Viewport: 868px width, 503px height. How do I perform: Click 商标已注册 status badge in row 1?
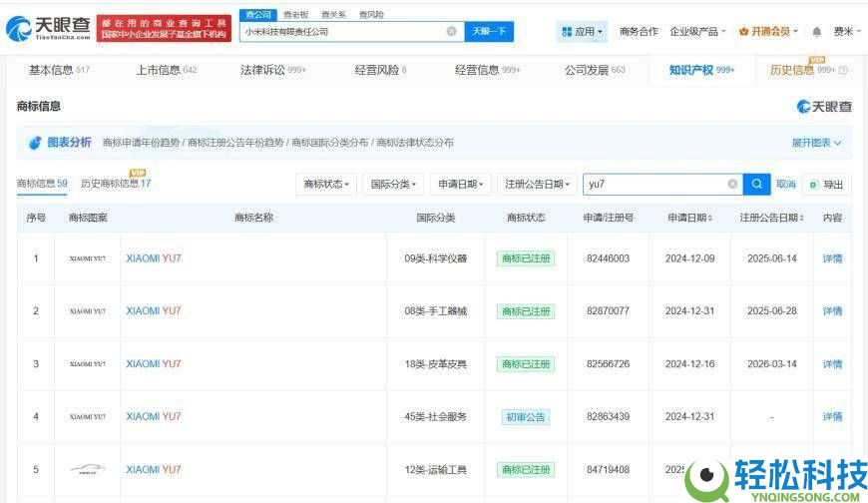coord(526,258)
